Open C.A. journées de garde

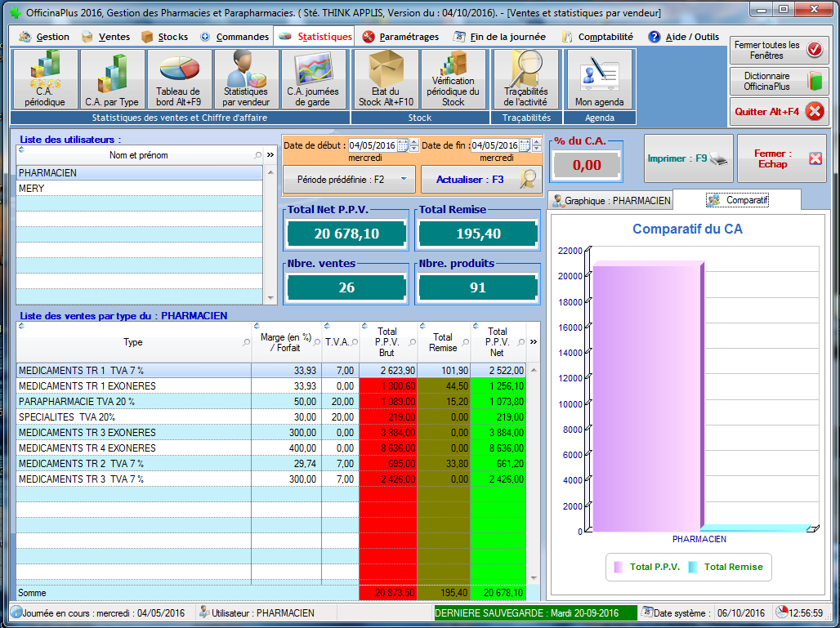tap(313, 79)
